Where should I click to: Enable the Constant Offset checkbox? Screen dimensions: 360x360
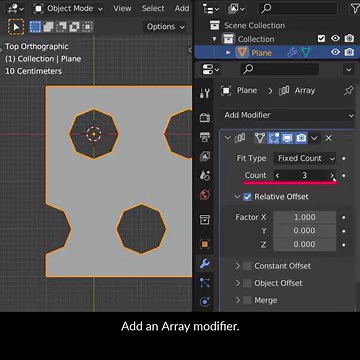tap(247, 266)
